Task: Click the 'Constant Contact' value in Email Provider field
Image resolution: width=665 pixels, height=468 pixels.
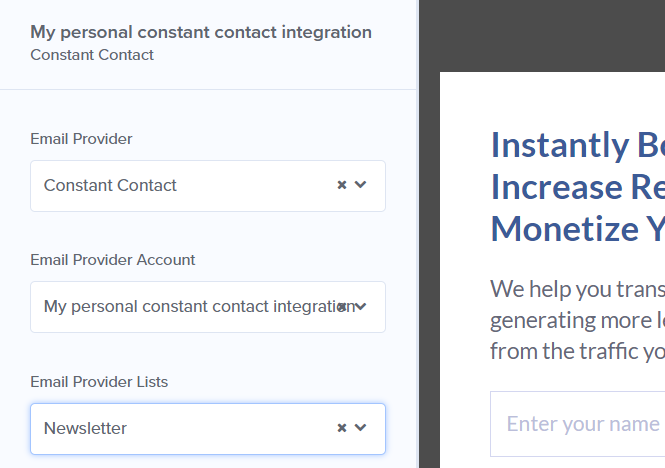Action: point(110,185)
